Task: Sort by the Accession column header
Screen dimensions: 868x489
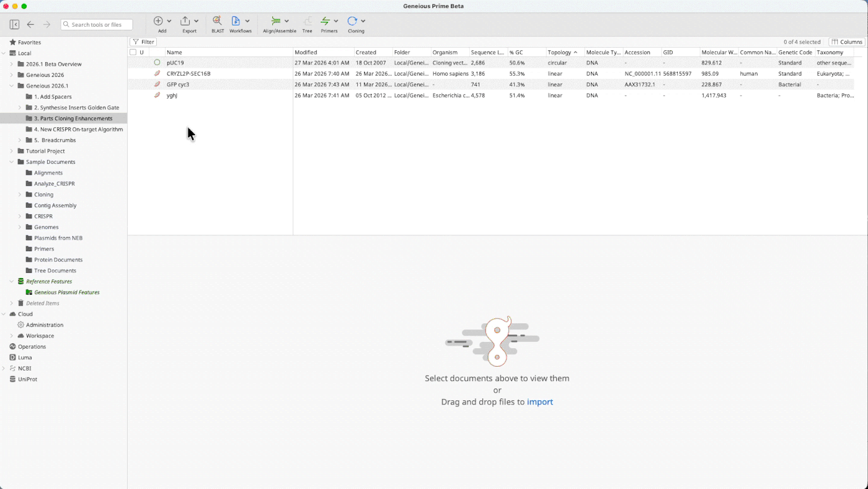Action: (642, 52)
